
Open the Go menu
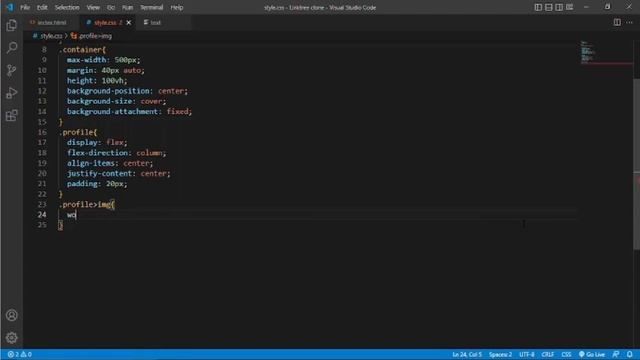point(111,7)
